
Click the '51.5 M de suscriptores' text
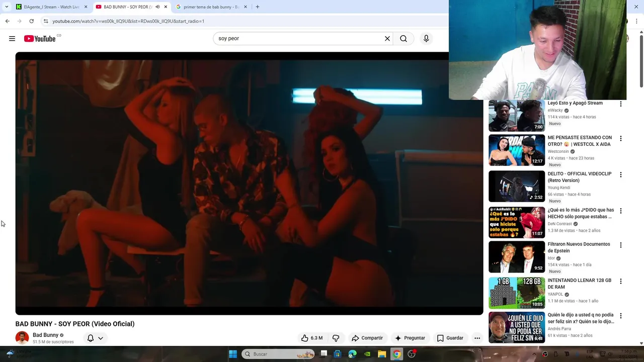pyautogui.click(x=53, y=342)
